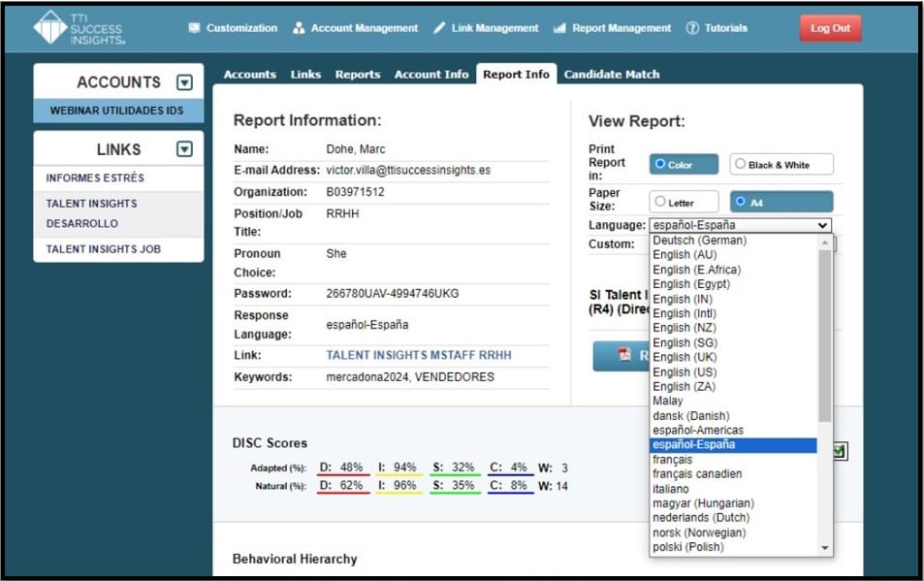Open TALENT INSIGHTS MSTAFF RRHH link
924x581 pixels.
coord(419,355)
